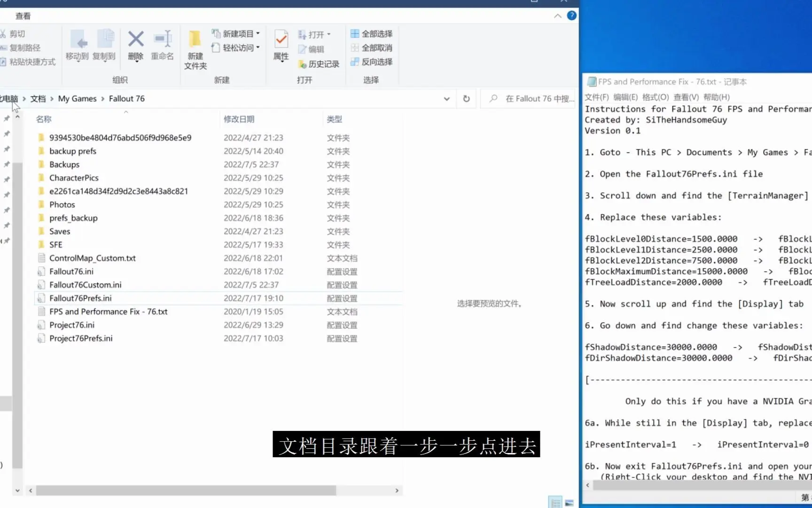Select the Fallout76.ini file

71,271
